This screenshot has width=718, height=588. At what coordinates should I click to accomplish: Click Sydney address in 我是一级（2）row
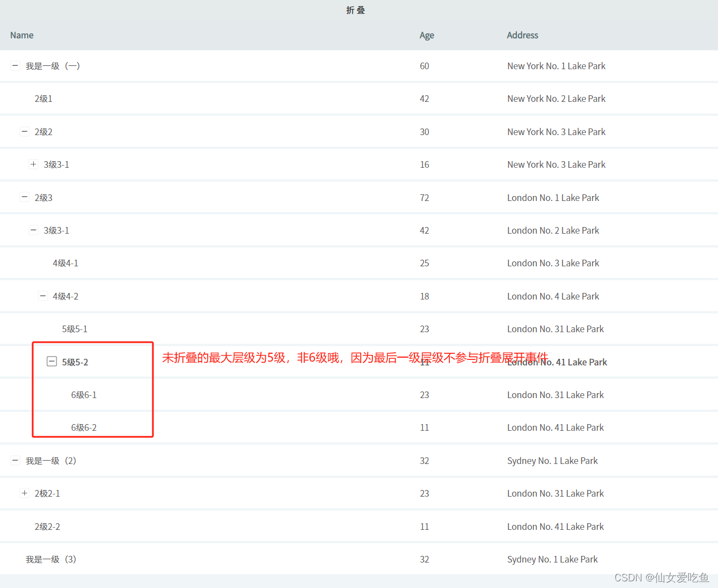pyautogui.click(x=552, y=461)
